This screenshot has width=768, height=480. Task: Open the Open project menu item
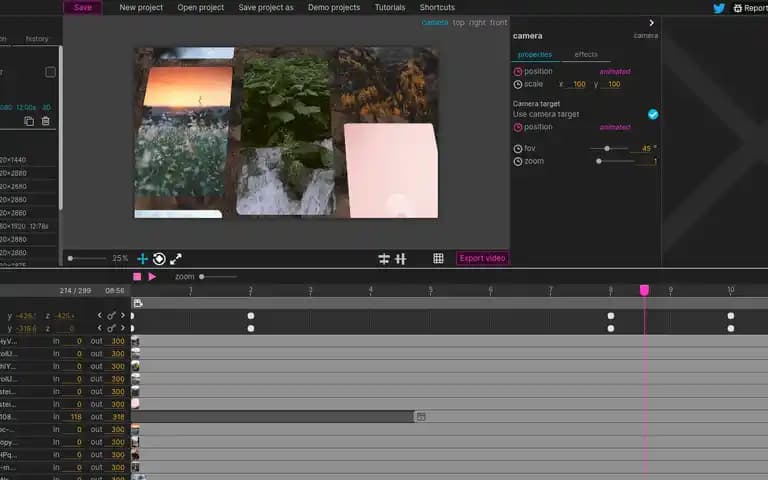pos(200,7)
